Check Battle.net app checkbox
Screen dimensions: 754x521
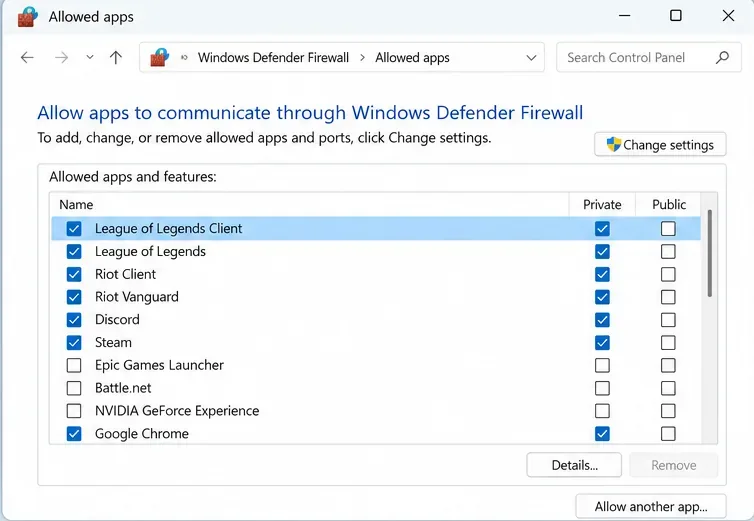point(74,388)
